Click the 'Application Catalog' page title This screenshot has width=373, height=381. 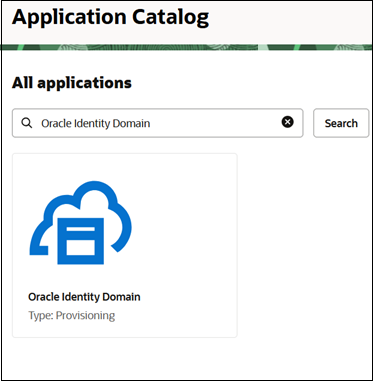point(110,16)
